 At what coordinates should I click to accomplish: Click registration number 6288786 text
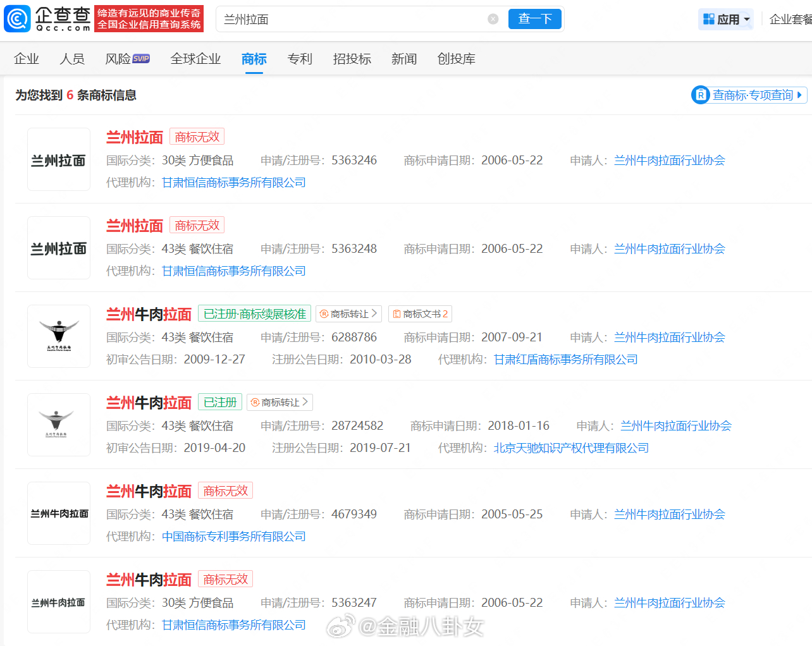[354, 338]
